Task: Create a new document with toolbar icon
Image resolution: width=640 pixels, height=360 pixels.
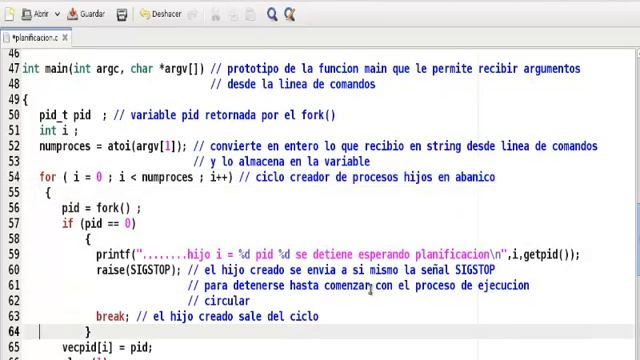Action: tap(10, 14)
